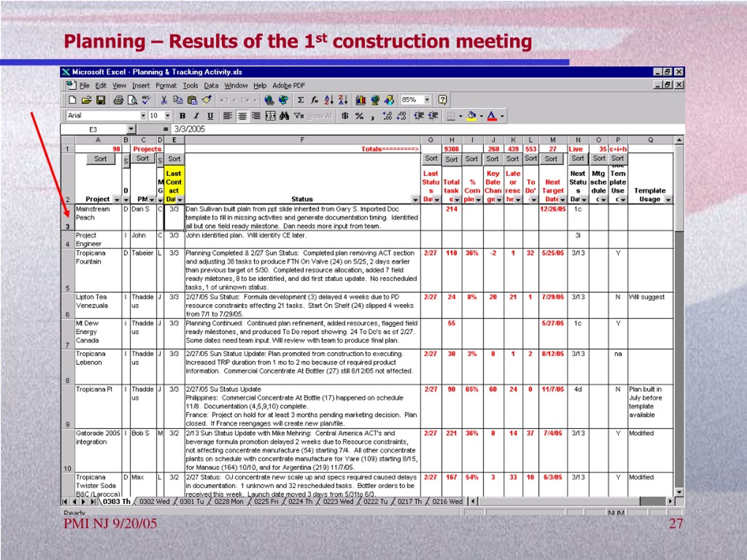Click Merge and Center icon

[270, 116]
